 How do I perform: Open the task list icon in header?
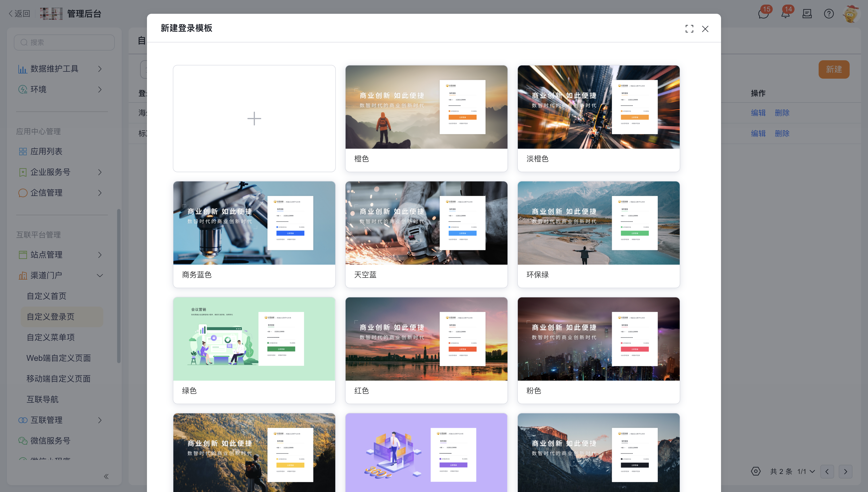tap(807, 14)
